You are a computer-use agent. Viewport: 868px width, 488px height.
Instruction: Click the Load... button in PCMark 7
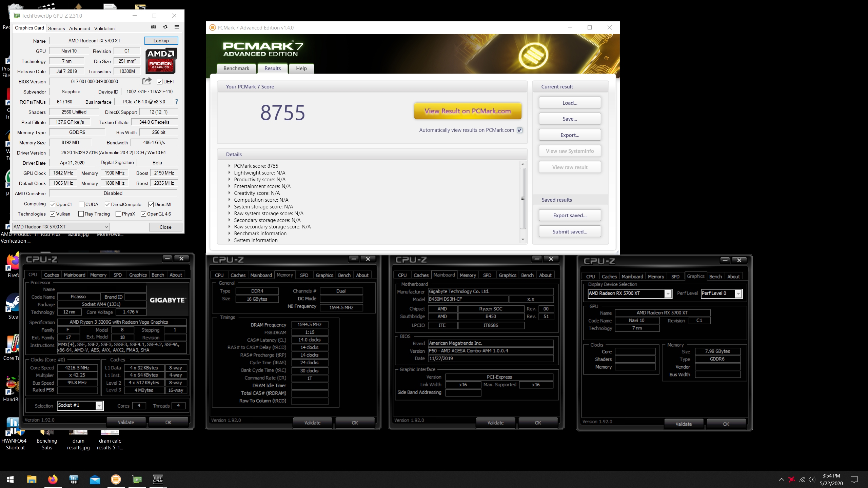(x=570, y=103)
